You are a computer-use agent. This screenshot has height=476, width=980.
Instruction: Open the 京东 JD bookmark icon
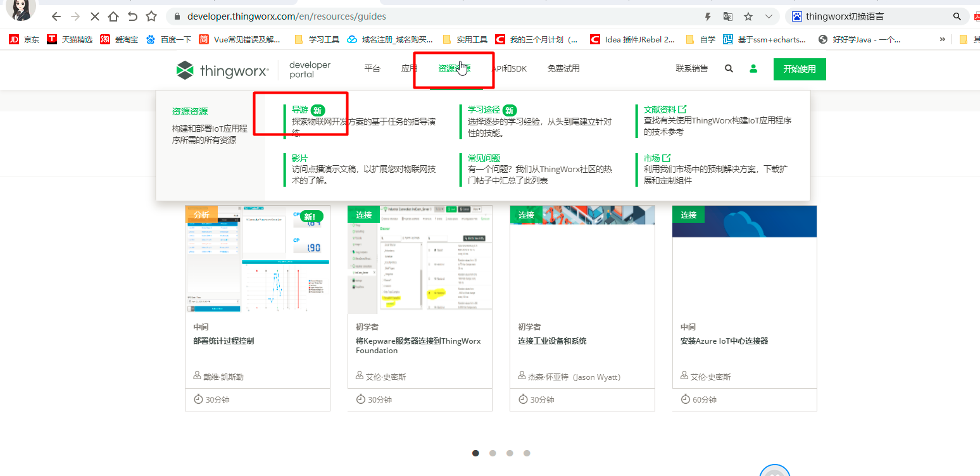tap(13, 39)
